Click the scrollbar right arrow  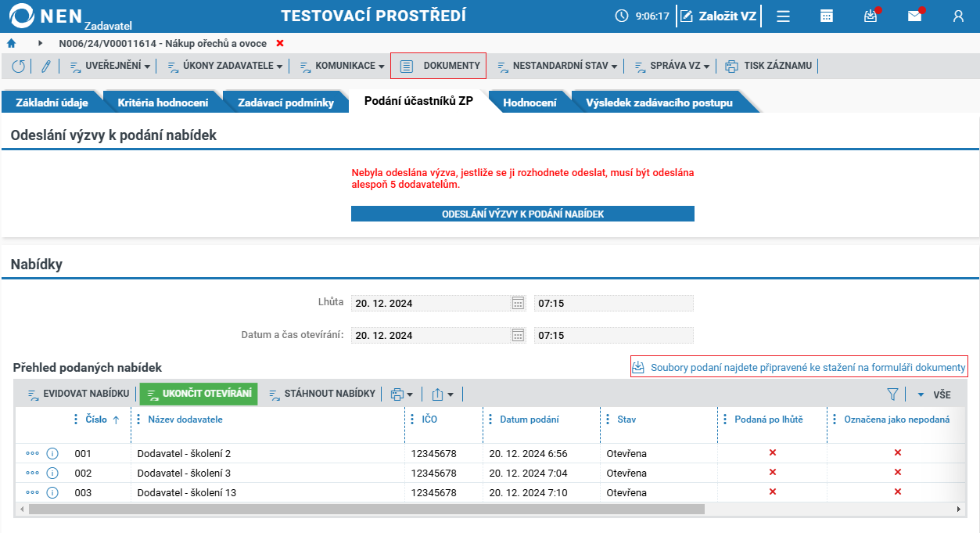click(x=959, y=509)
